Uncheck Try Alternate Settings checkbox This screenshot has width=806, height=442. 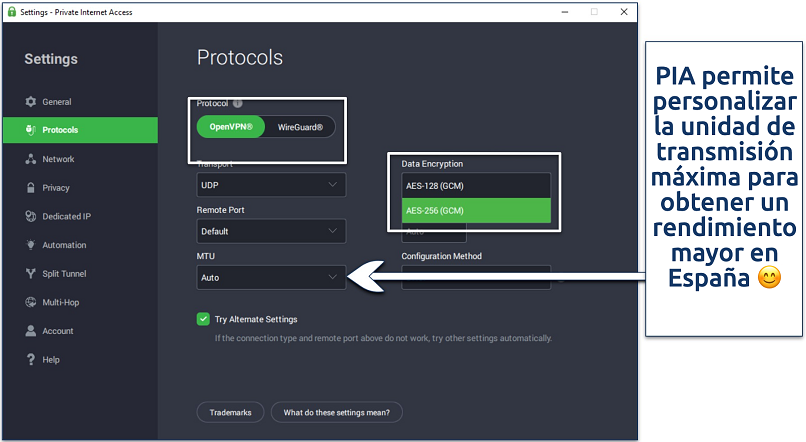click(203, 319)
